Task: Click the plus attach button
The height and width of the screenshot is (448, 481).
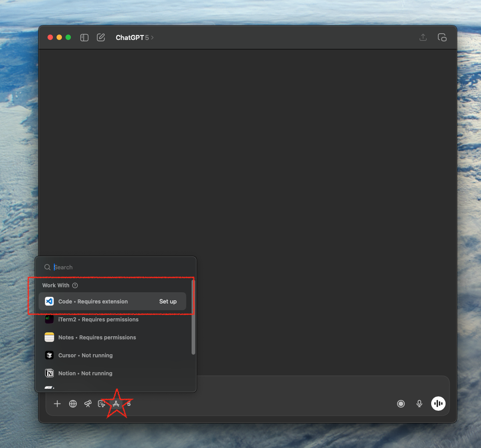Action: coord(57,404)
